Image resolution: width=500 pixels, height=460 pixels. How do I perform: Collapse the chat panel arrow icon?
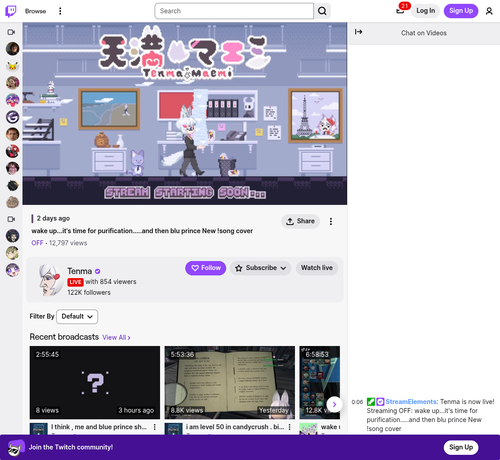pos(358,32)
